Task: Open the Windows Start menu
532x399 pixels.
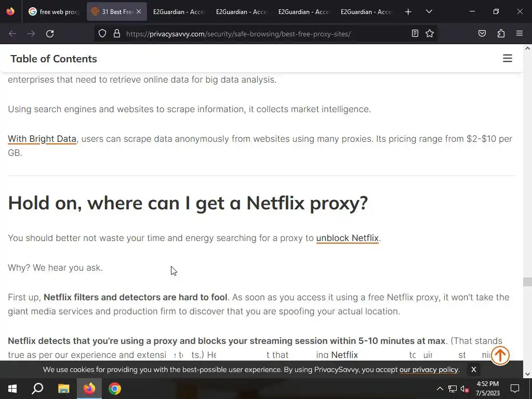Action: [x=12, y=389]
